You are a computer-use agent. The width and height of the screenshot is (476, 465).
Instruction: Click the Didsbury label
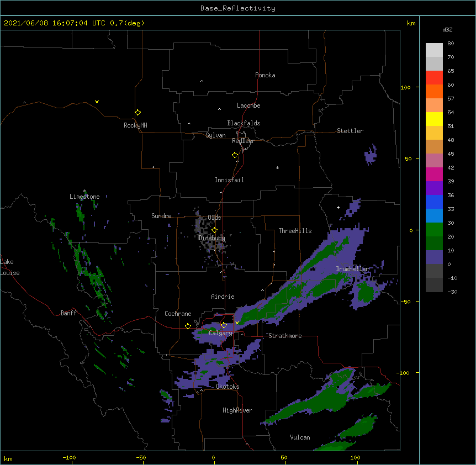tap(211, 238)
